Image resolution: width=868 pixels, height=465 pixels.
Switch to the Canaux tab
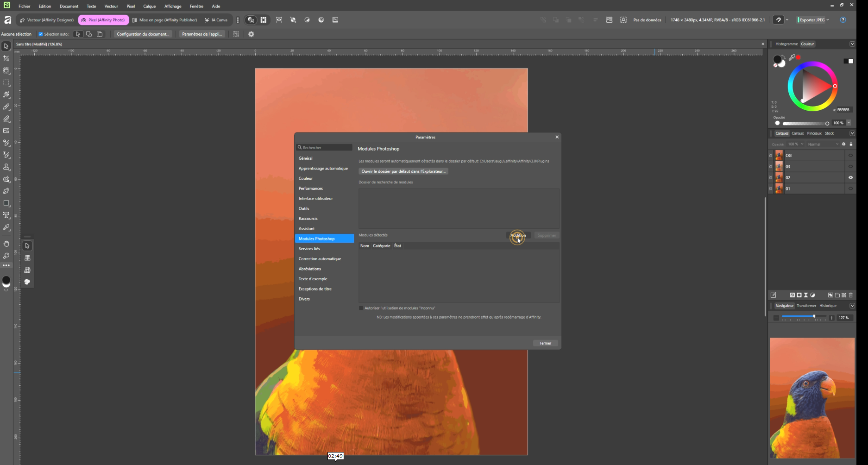pos(798,133)
